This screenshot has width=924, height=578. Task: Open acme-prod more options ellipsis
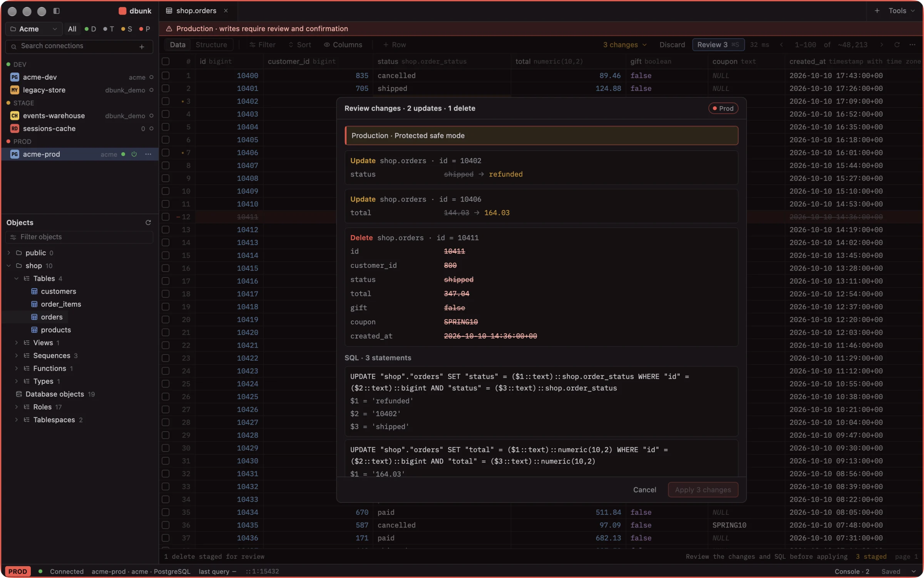click(148, 154)
